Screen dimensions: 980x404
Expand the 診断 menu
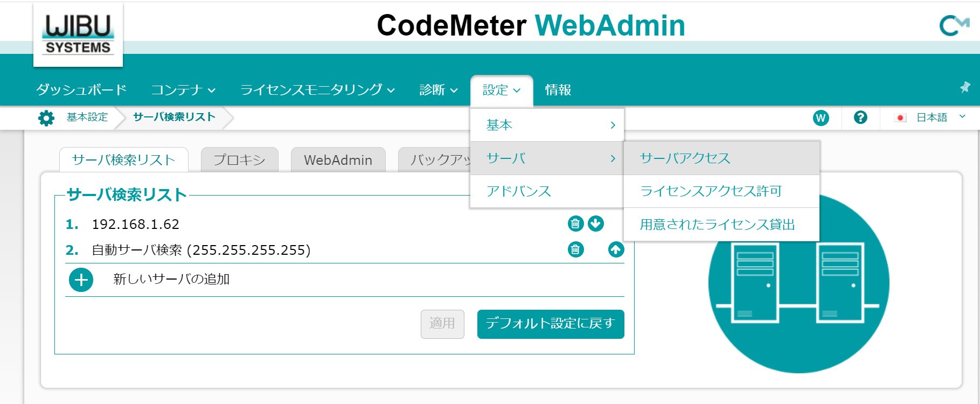click(439, 90)
